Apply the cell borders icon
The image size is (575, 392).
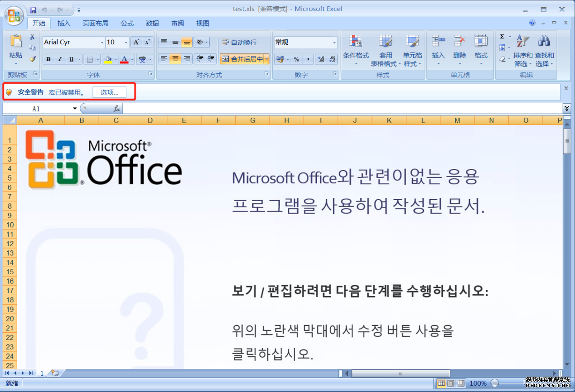tap(90, 59)
